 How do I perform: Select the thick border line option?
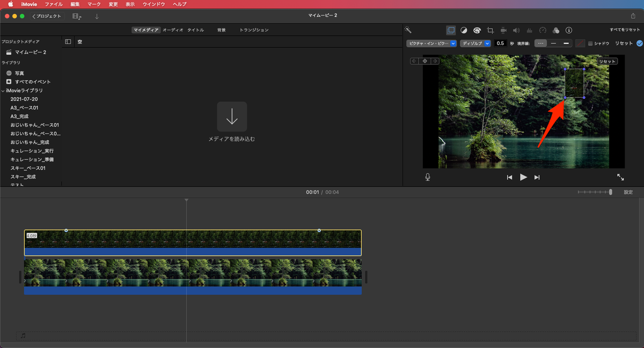[x=566, y=44]
